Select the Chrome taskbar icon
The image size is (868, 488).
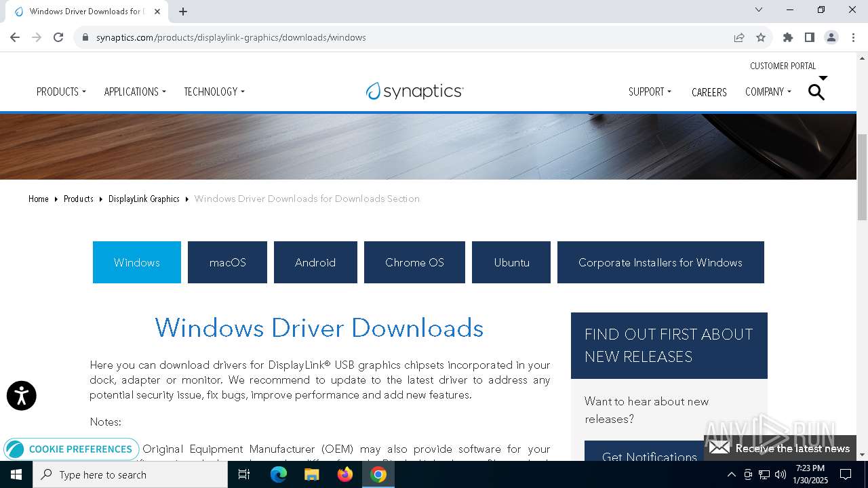(378, 474)
